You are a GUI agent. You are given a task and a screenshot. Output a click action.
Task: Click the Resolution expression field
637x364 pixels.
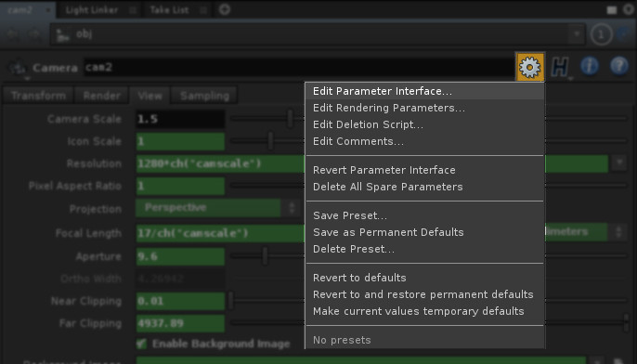(x=220, y=163)
